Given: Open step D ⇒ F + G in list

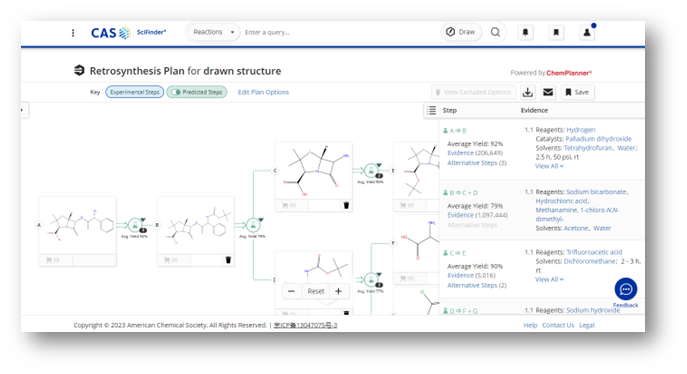Looking at the screenshot, I should 460,311.
